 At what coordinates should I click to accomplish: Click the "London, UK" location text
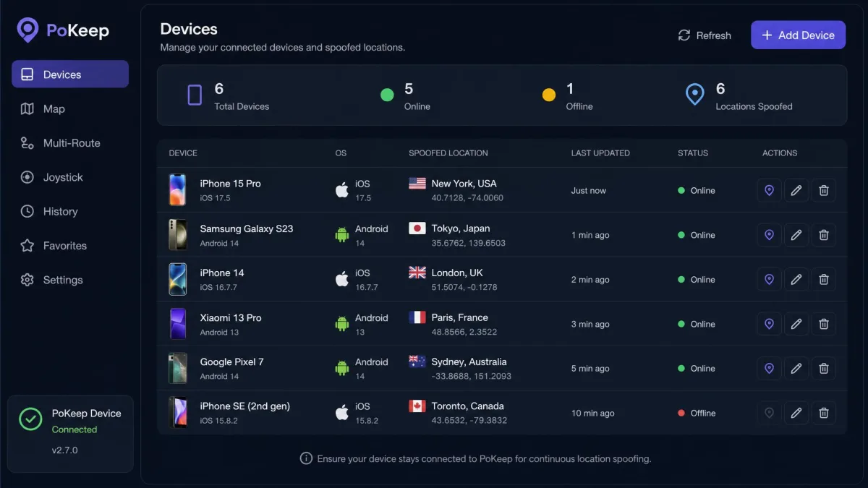pyautogui.click(x=457, y=273)
